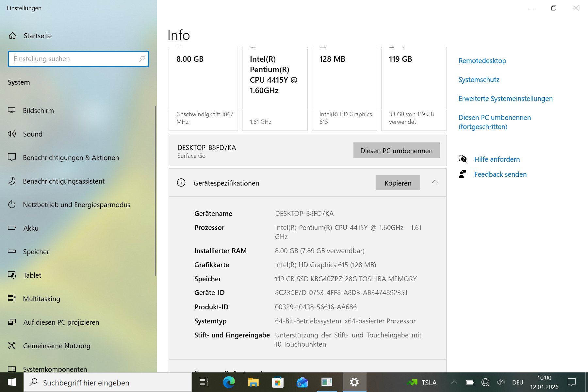Click Hilfe anfordern link

click(497, 159)
